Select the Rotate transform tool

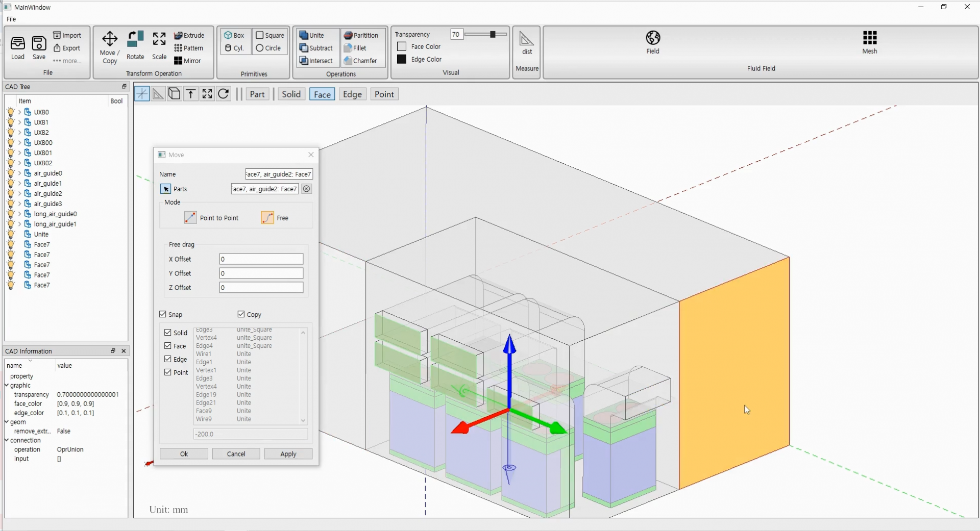135,45
